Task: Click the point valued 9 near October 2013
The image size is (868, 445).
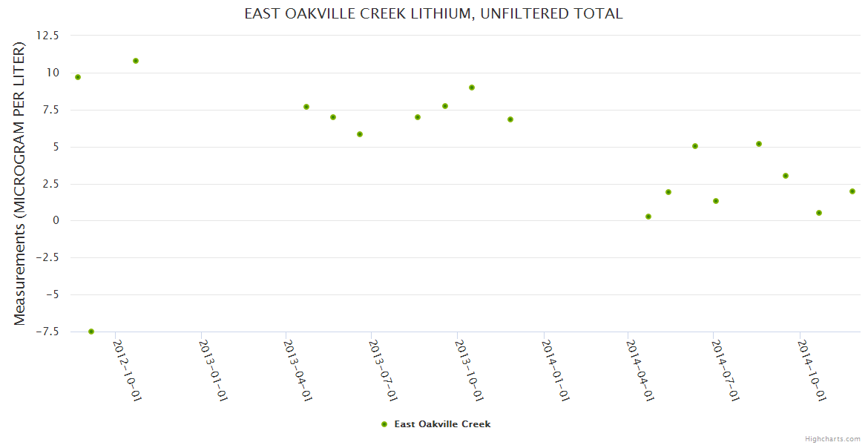Action: pos(472,88)
